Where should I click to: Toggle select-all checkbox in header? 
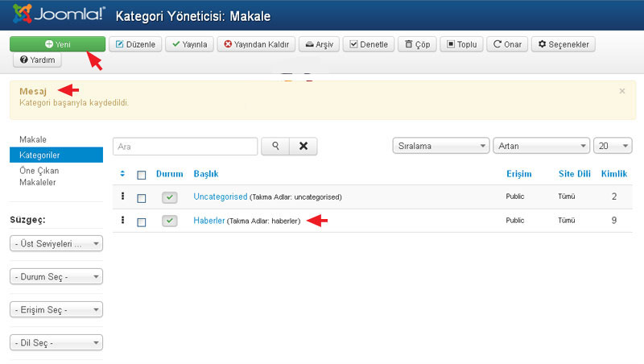pos(142,175)
